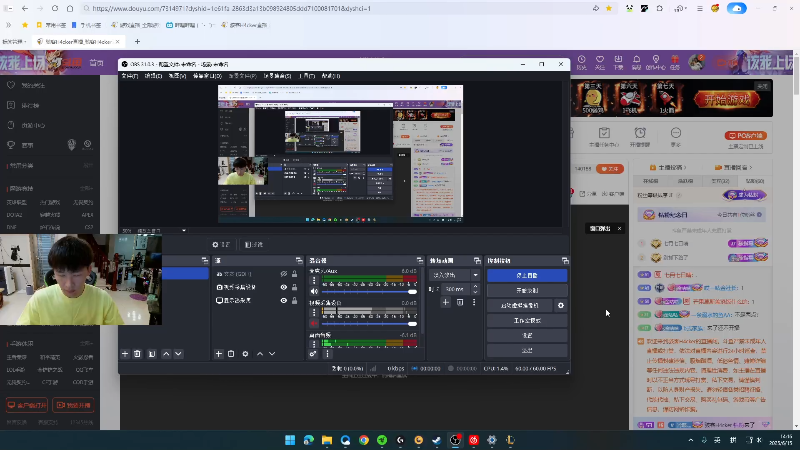The width and height of the screenshot is (800, 450).
Task: Open gift tasks icon in Douyu header
Action: click(x=675, y=62)
